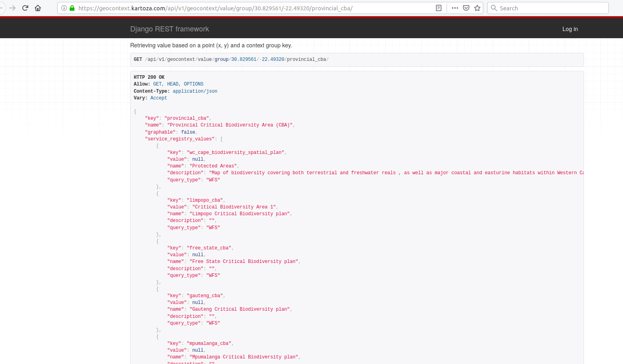Toggle the bookmark star for this page
The width and height of the screenshot is (623, 364).
[x=477, y=8]
